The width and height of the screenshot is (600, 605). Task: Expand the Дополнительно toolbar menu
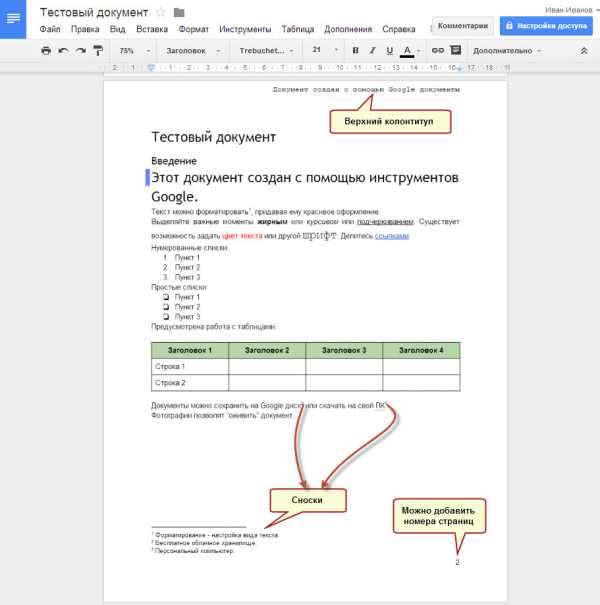507,51
